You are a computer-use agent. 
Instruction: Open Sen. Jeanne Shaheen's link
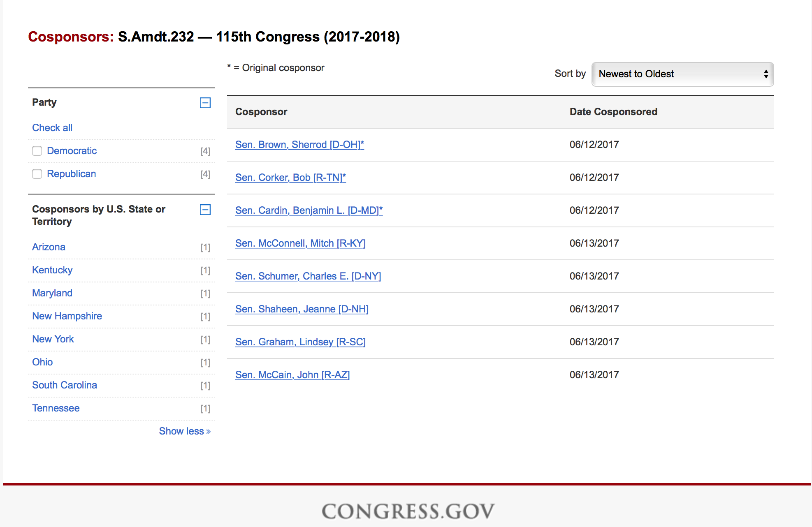[302, 309]
